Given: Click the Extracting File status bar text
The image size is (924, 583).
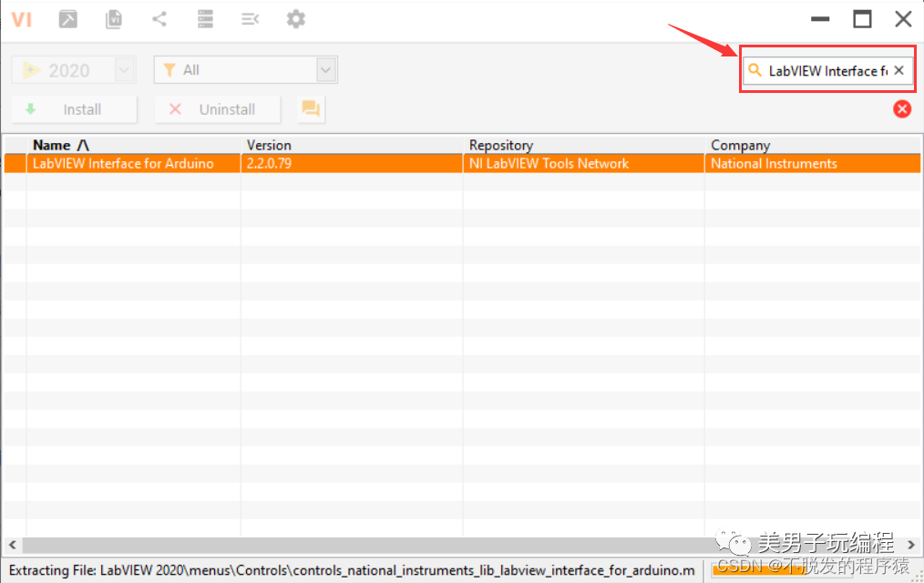Looking at the screenshot, I should tap(352, 570).
